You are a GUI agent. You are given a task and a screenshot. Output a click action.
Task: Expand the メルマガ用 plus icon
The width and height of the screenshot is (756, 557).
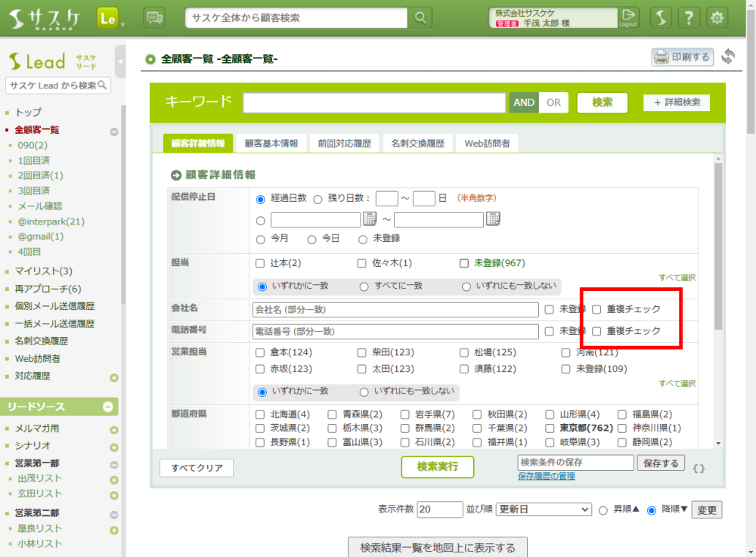coord(114,430)
